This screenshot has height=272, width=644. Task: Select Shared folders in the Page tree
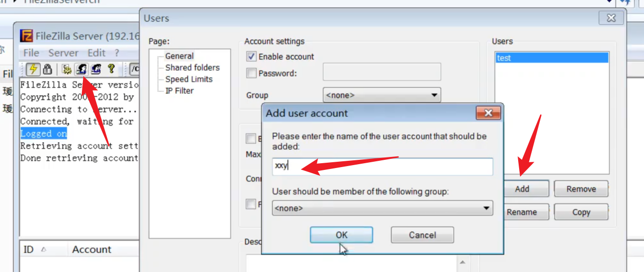tap(192, 68)
